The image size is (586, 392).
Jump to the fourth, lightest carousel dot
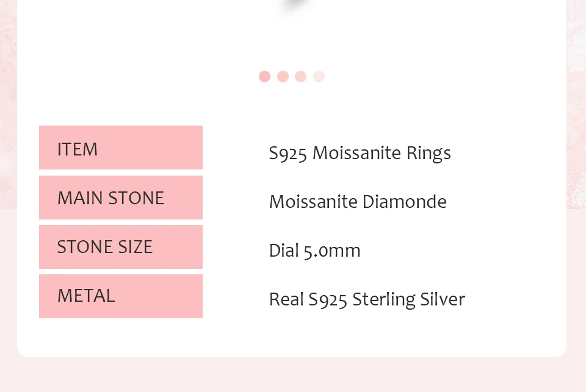coord(319,76)
